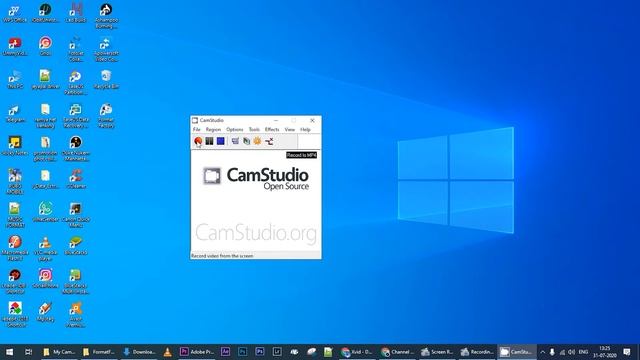Select the CCleaner desktop shortcut

pos(76,179)
